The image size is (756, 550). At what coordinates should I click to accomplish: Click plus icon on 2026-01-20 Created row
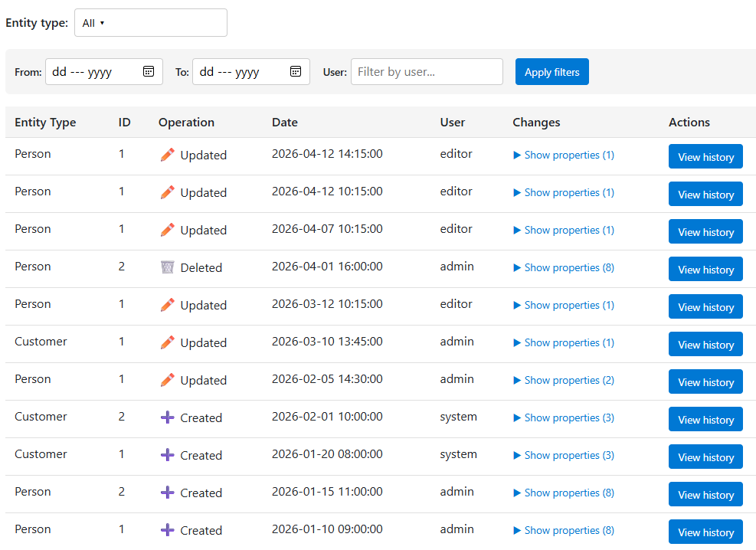(167, 455)
